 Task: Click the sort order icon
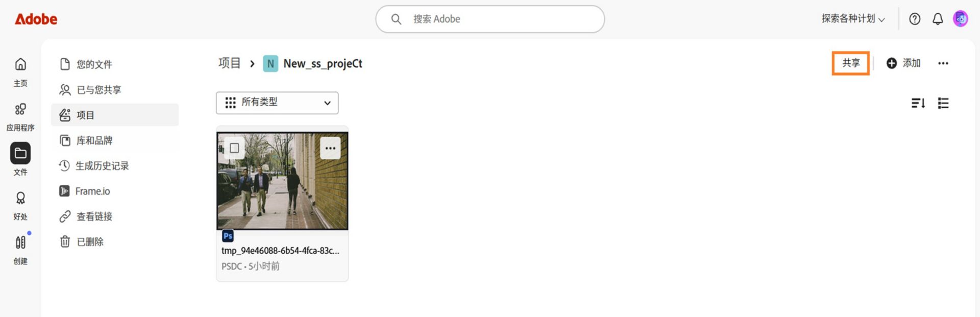[918, 103]
